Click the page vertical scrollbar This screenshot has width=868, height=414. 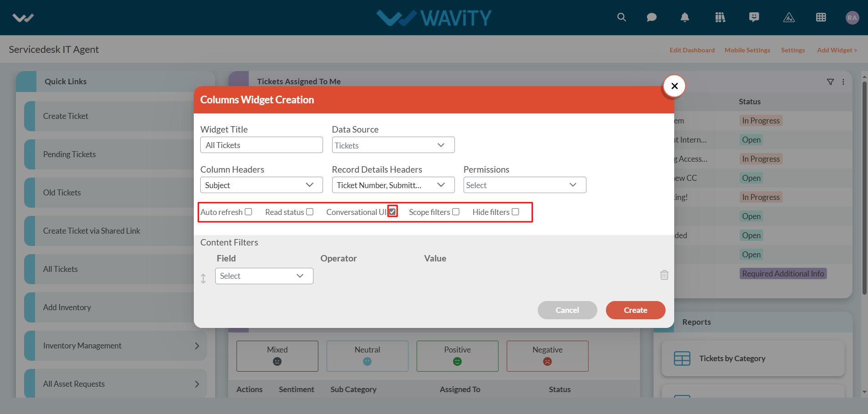tap(864, 188)
